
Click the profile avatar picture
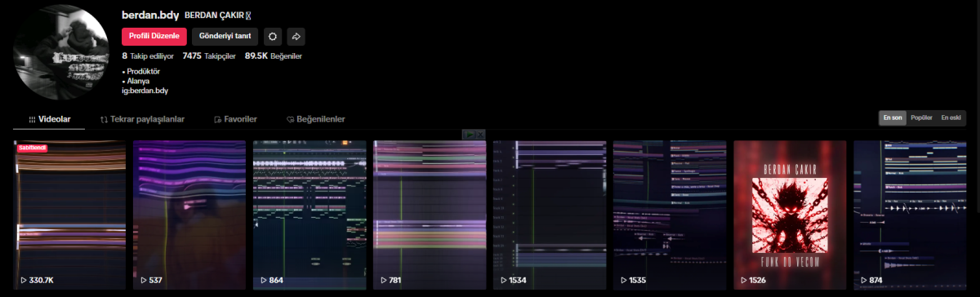pyautogui.click(x=61, y=53)
